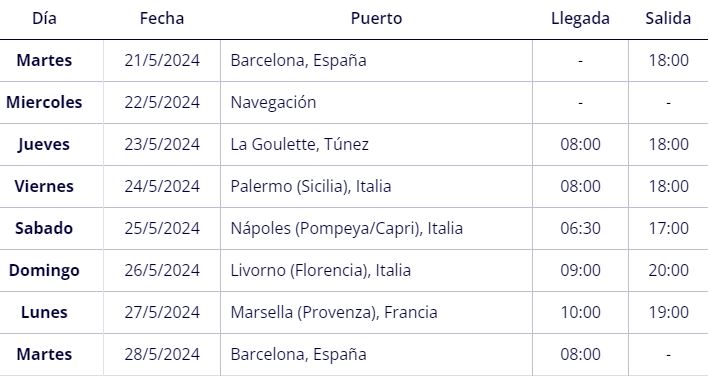Click the date 21/5/2024

click(162, 60)
